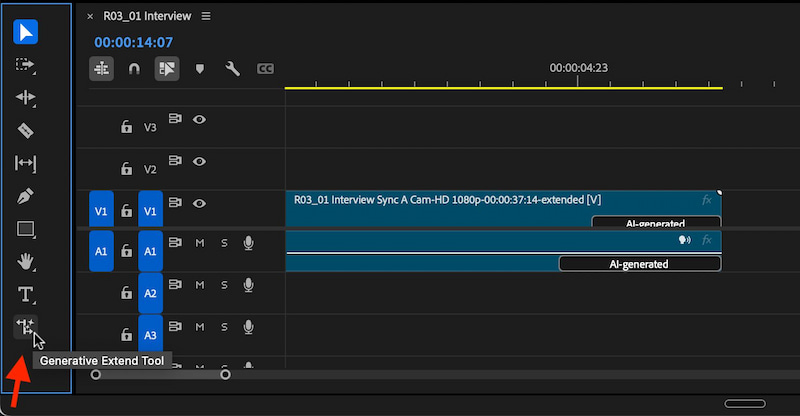
Task: Choose the Ripple Edit tool
Action: point(25,97)
